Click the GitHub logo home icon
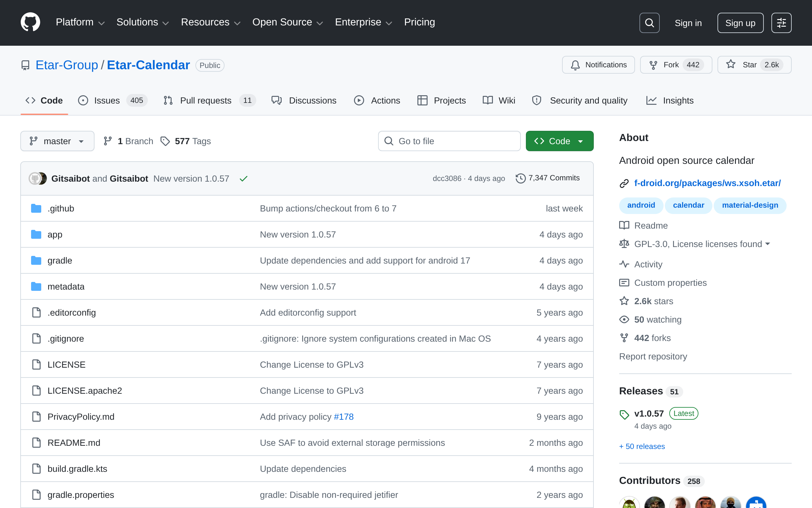The width and height of the screenshot is (812, 508). click(30, 22)
